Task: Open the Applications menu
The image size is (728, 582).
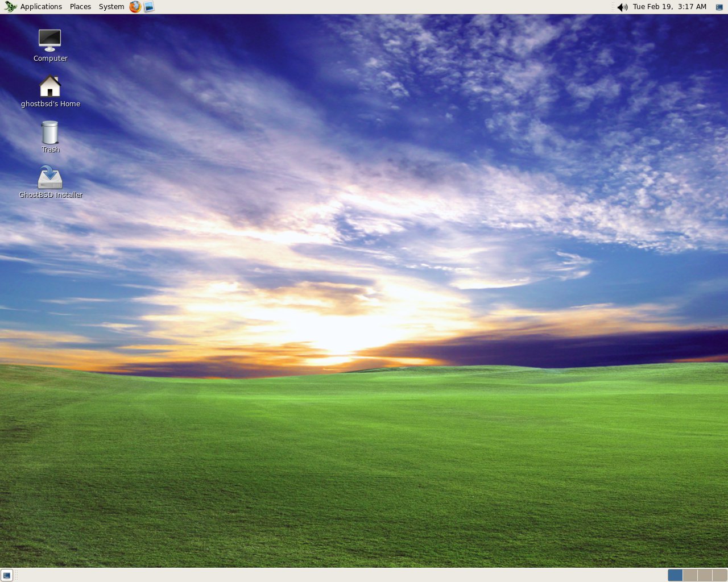Action: 41,7
